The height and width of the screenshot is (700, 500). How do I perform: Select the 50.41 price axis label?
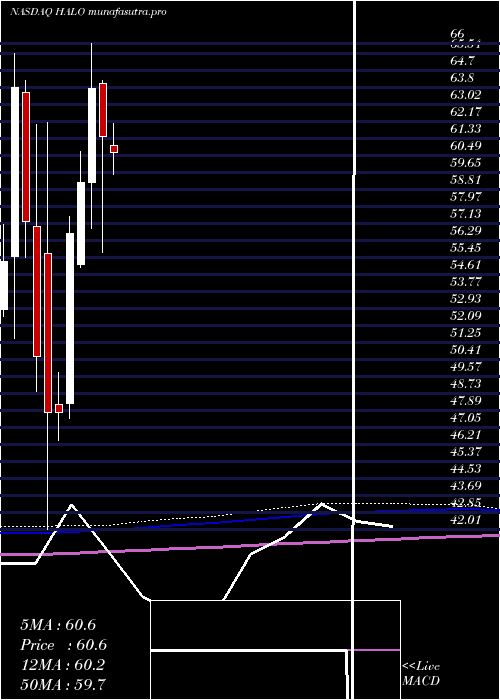[x=466, y=349]
